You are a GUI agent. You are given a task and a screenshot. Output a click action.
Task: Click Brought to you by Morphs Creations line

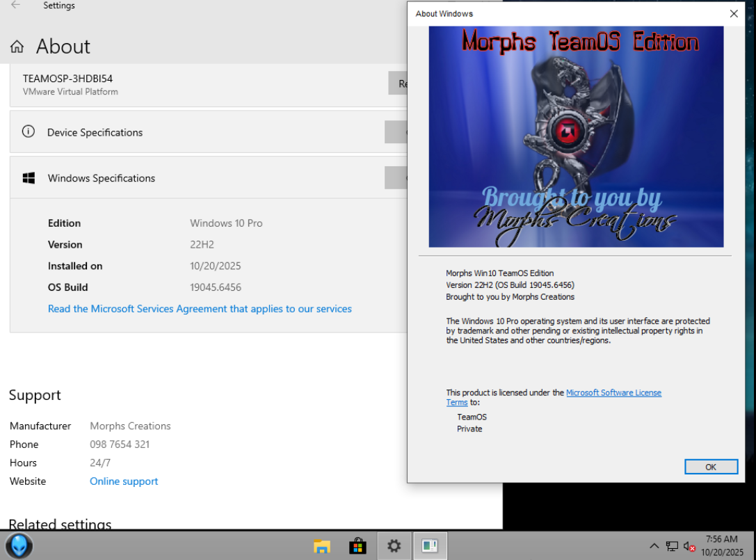coord(510,297)
